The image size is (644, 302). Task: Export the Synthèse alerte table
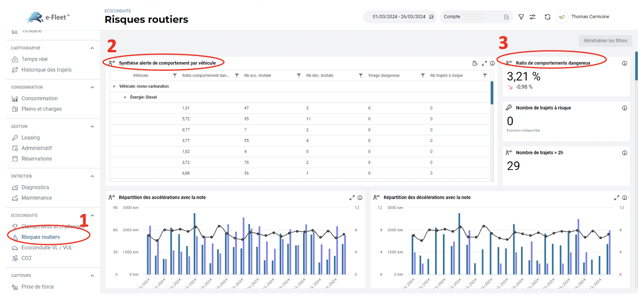pos(475,63)
